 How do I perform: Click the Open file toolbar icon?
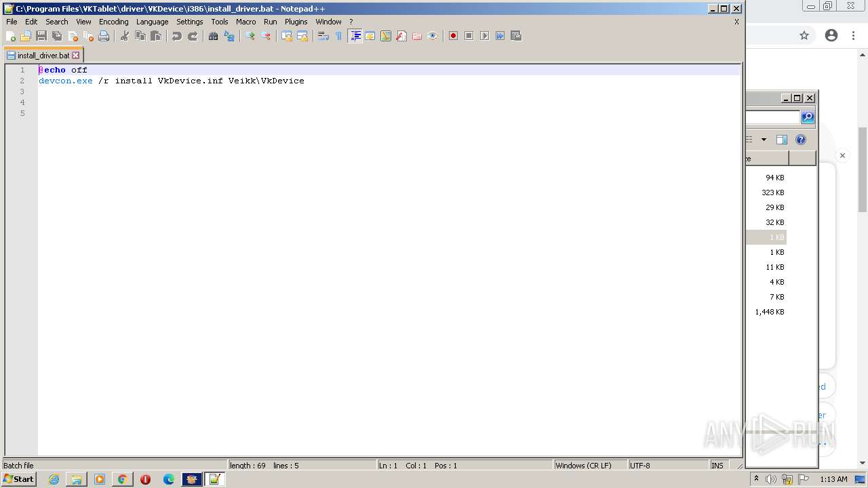pos(26,36)
